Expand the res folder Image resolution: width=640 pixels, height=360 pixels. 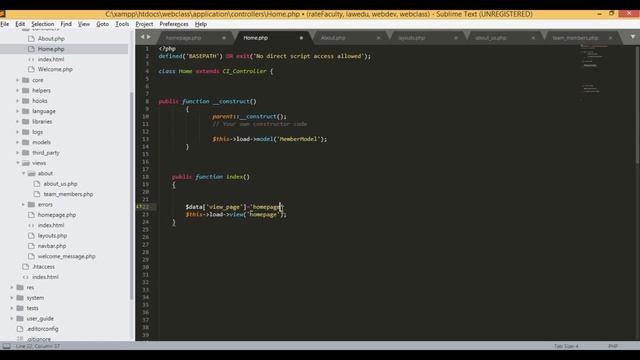[12, 287]
